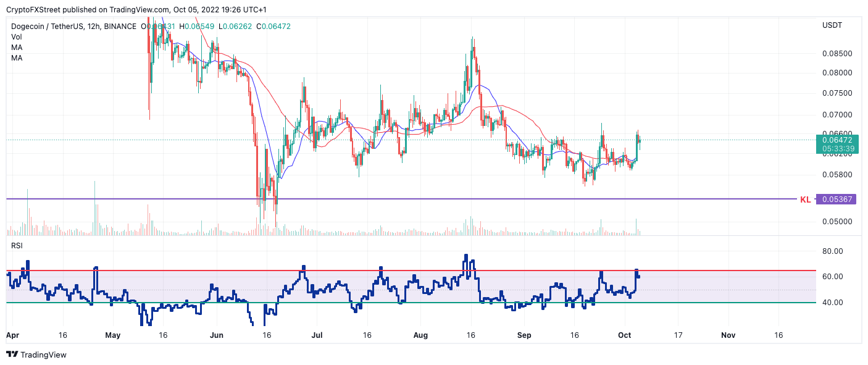Click the Apr date on time axis
The height and width of the screenshot is (365, 868).
point(12,335)
